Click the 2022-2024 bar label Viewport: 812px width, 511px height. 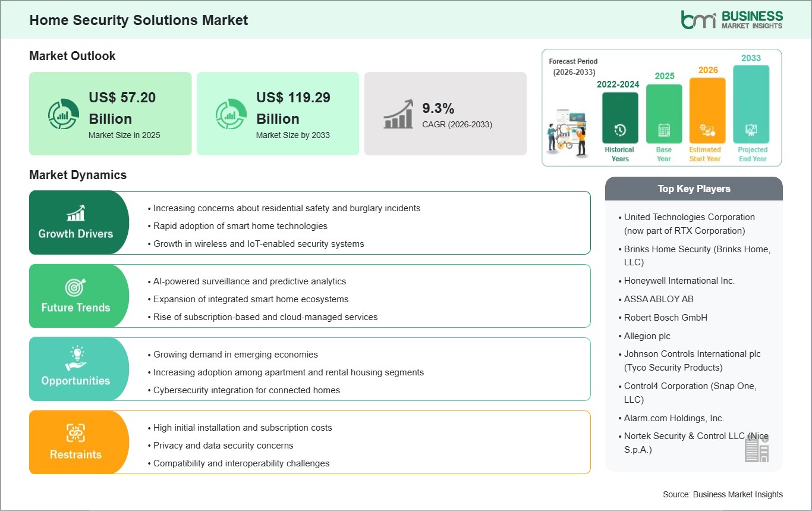coord(618,84)
